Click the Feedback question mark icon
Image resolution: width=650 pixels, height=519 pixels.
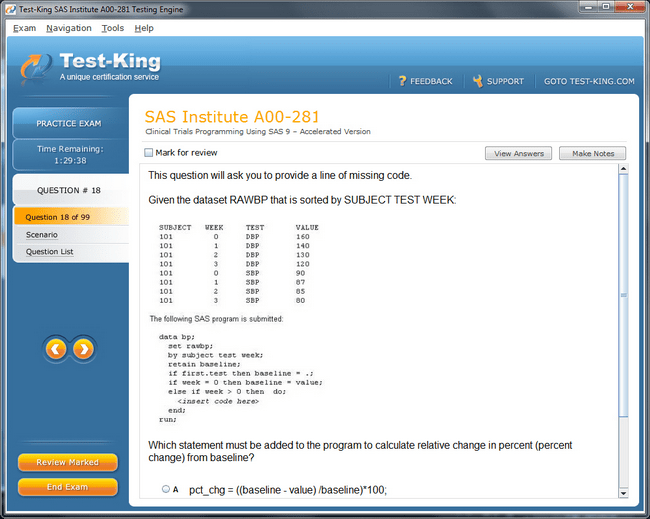(x=402, y=81)
